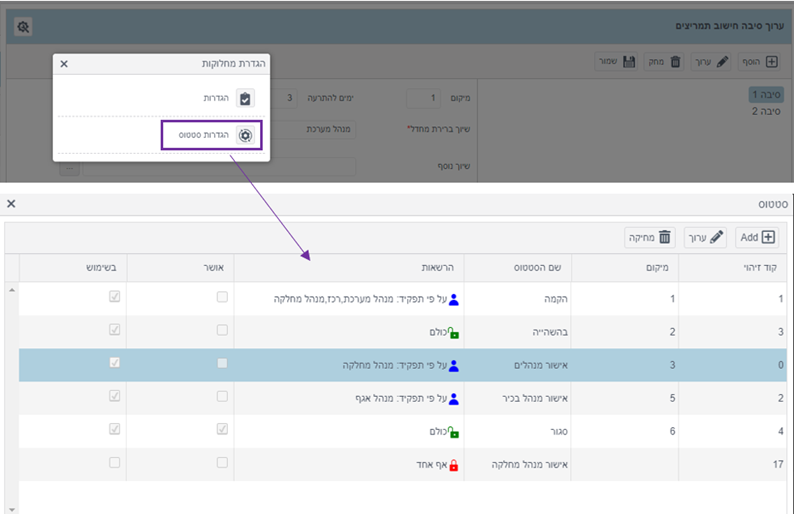The image size is (794, 514).
Task: Click the ימים להתרעה input field
Action: point(285,98)
